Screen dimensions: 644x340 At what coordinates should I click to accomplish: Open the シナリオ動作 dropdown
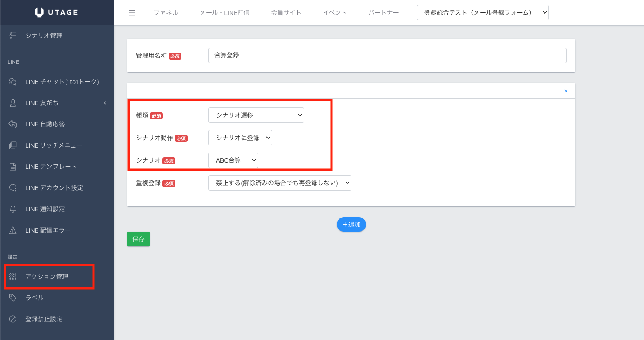[x=240, y=138]
